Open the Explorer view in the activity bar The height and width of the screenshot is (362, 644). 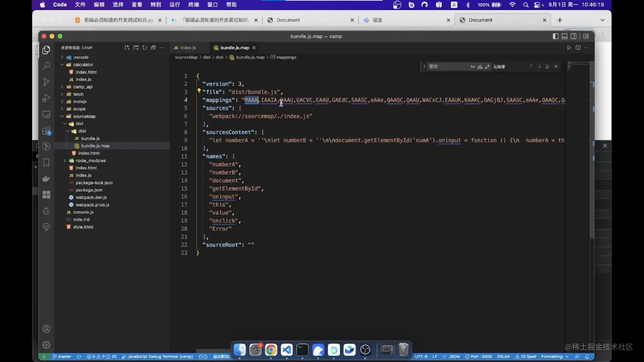[46, 50]
